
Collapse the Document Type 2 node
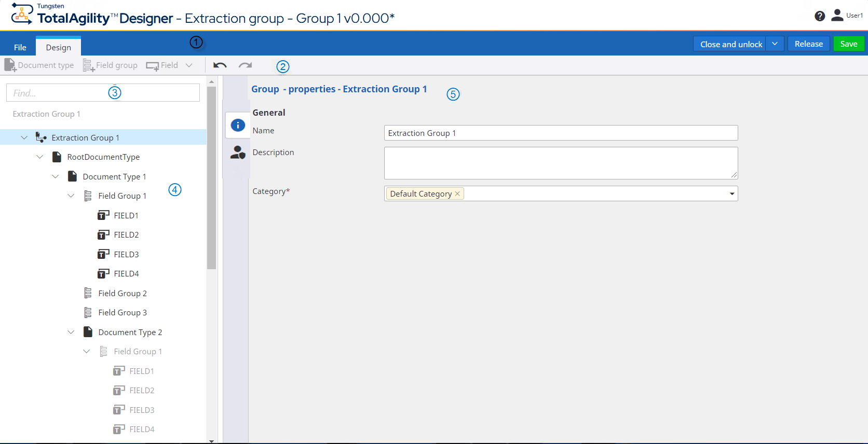(71, 332)
